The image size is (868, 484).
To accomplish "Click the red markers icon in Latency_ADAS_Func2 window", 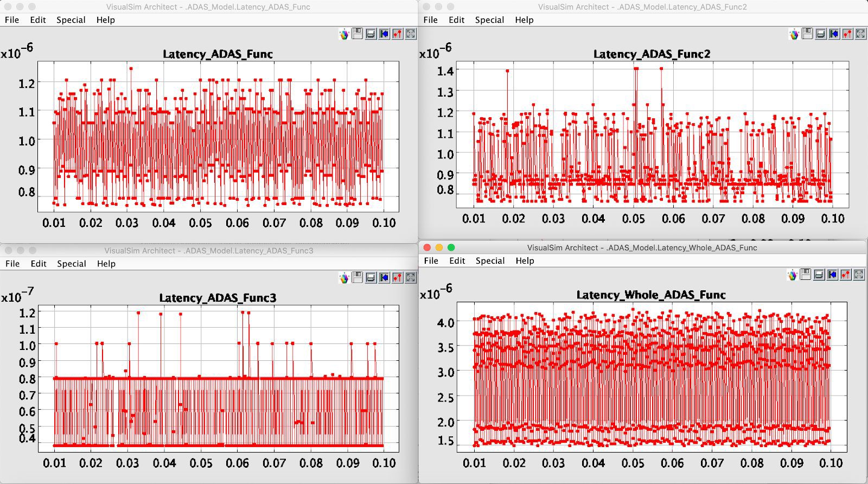I will [847, 34].
